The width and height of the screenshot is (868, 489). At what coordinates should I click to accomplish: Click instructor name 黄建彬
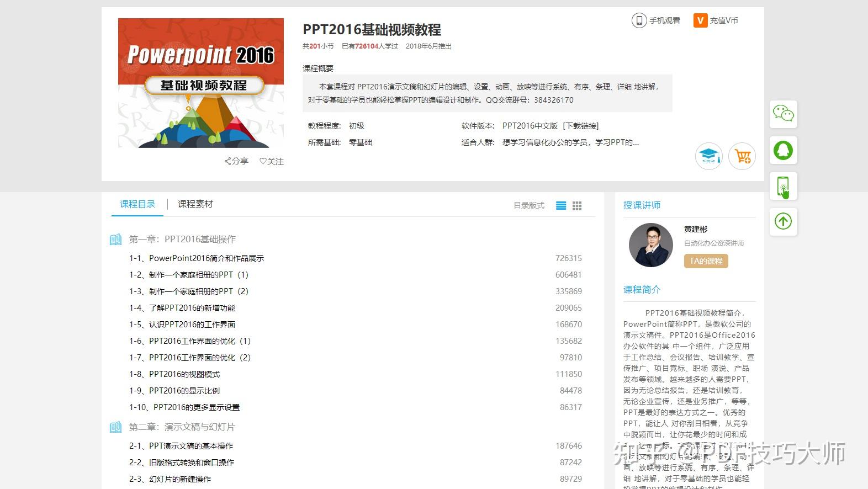coord(695,229)
